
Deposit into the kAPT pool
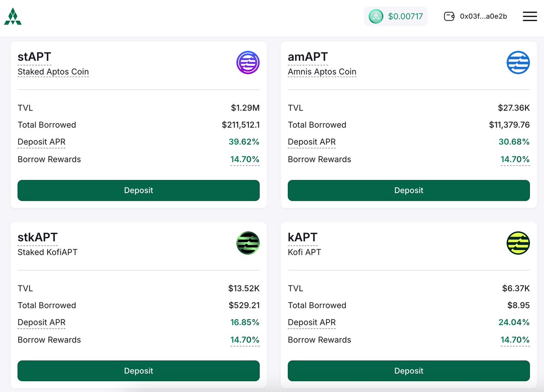point(409,371)
